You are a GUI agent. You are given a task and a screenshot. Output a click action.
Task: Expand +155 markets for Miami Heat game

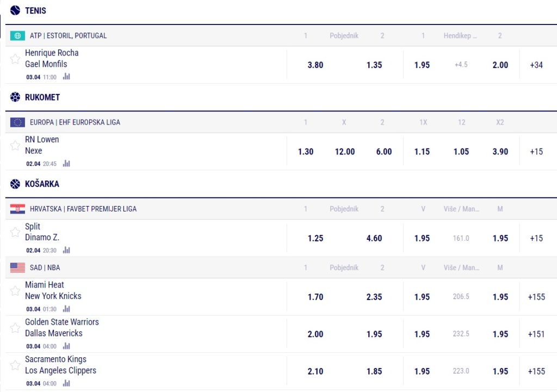pos(536,297)
